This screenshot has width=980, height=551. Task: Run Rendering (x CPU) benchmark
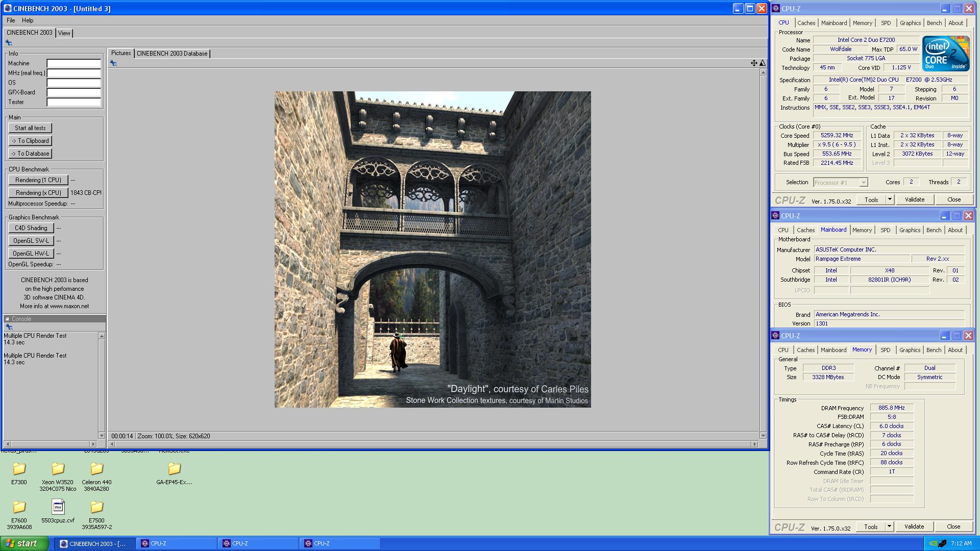[x=38, y=193]
